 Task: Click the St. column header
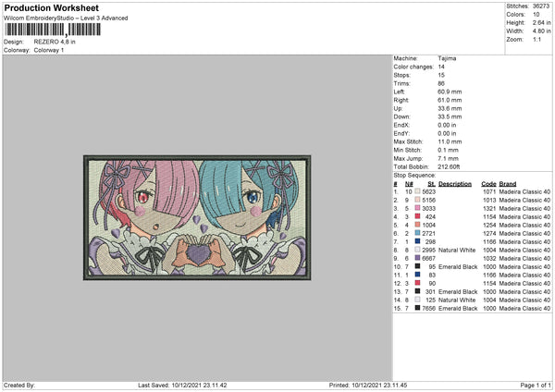[x=431, y=184]
